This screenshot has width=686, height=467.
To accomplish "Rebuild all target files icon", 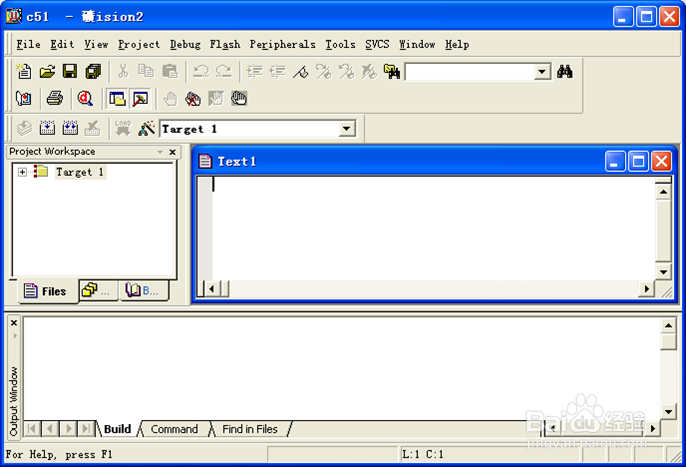I will [70, 128].
